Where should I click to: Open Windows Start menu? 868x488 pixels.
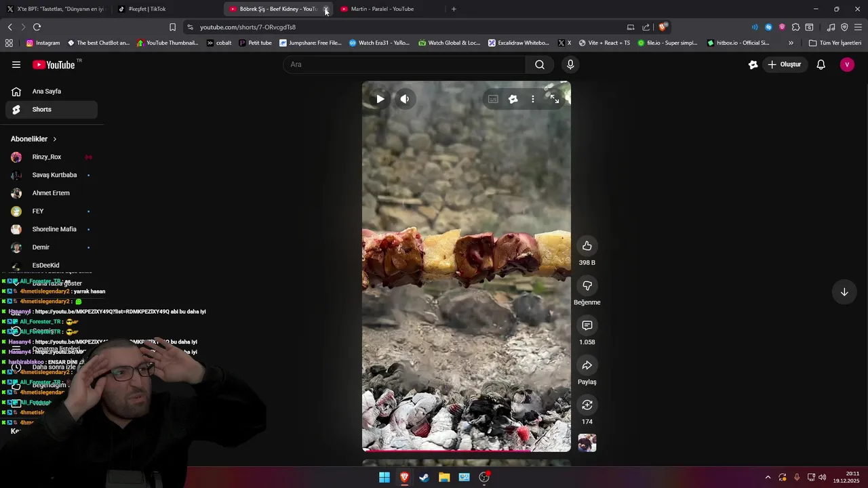(384, 477)
